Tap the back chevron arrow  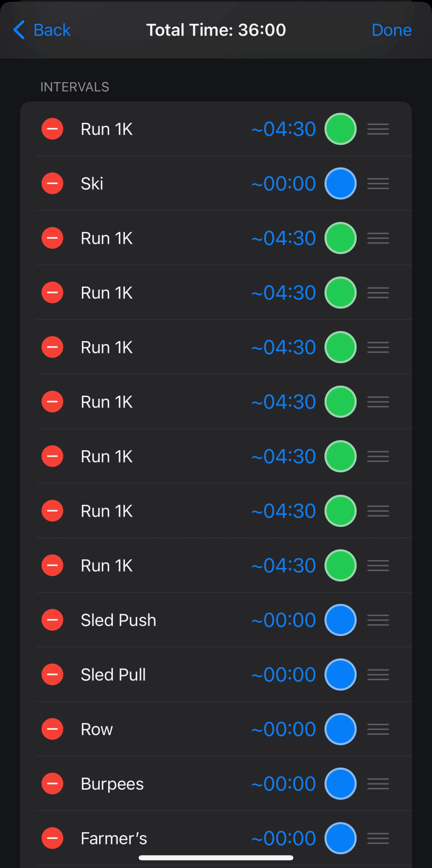tap(19, 30)
